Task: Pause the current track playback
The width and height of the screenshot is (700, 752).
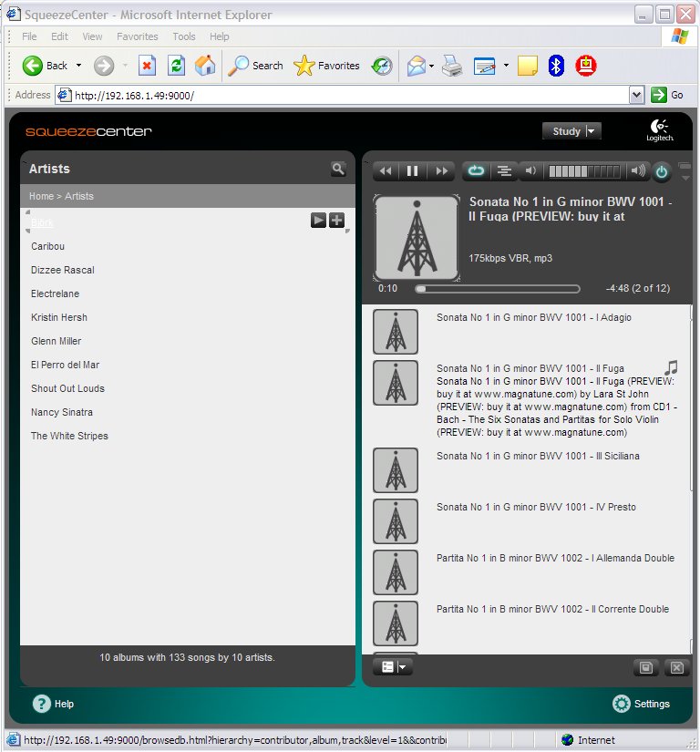Action: [412, 170]
